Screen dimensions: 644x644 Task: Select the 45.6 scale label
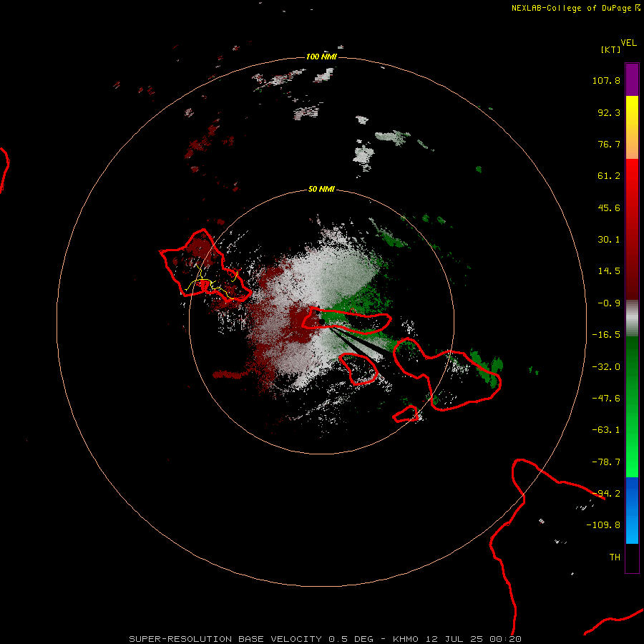tap(609, 208)
